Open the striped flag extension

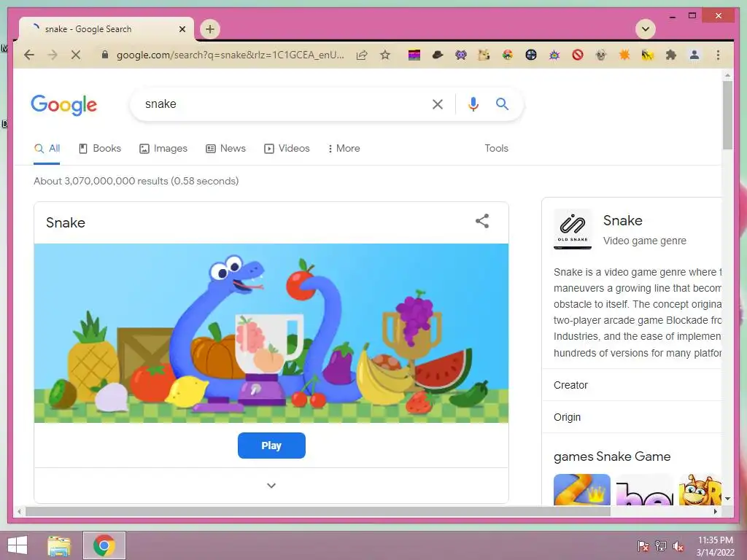click(x=414, y=55)
